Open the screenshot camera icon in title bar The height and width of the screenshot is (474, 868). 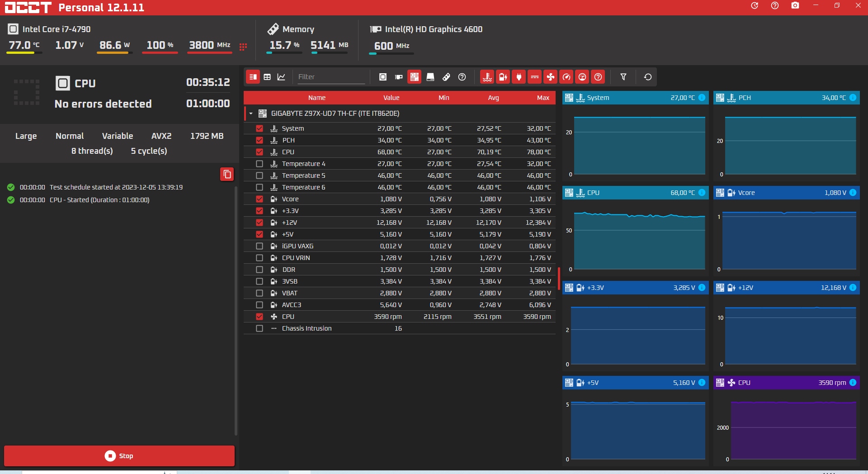pos(795,6)
